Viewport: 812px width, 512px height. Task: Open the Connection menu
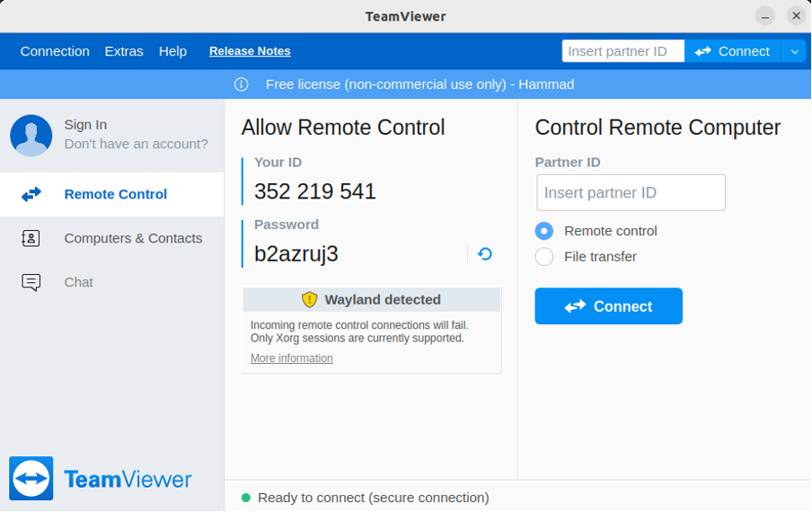click(55, 51)
